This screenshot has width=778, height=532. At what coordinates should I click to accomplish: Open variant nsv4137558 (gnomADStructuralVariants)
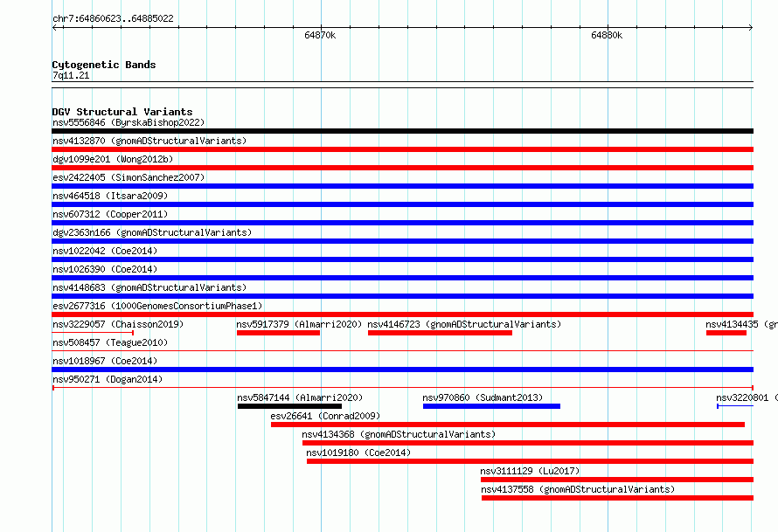click(578, 489)
